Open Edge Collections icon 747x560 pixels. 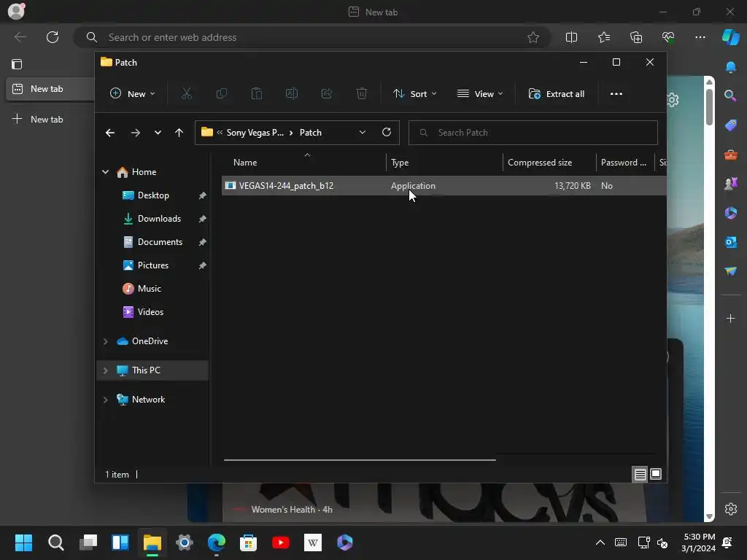coord(636,37)
